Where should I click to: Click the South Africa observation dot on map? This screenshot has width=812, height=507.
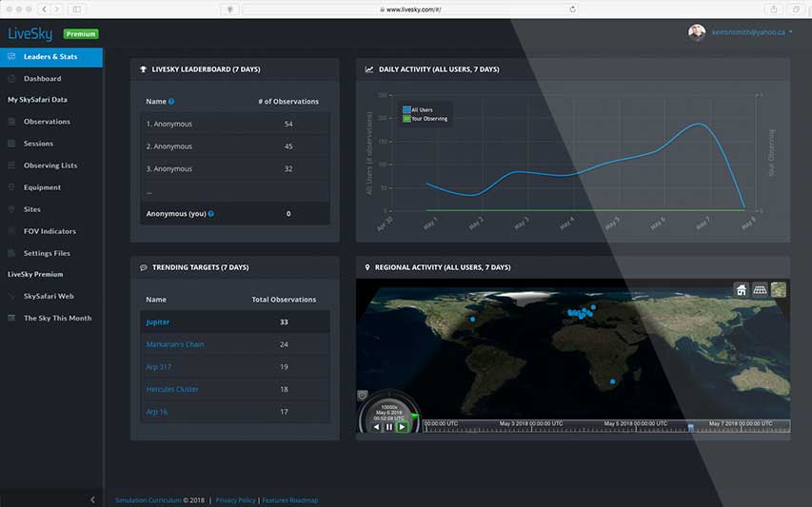613,381
